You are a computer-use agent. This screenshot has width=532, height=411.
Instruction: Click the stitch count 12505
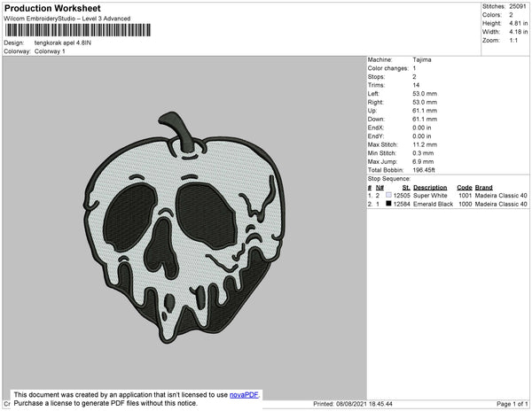coord(402,196)
